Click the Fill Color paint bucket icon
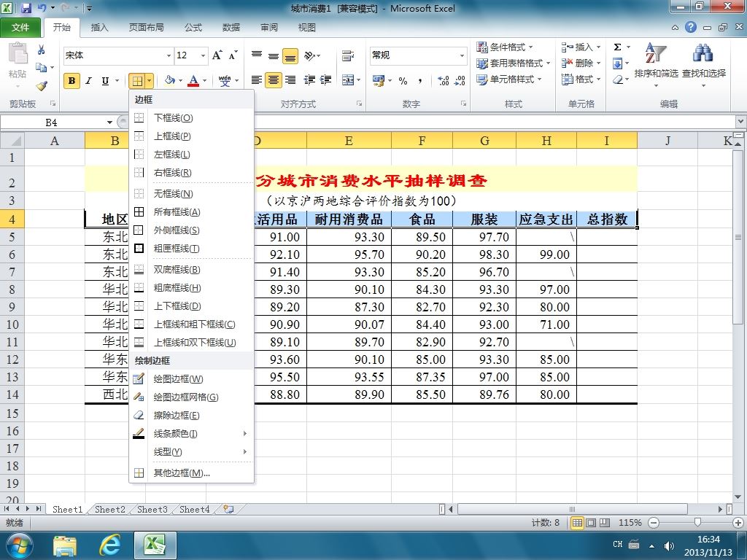Viewport: 747px width, 560px height. coord(169,80)
